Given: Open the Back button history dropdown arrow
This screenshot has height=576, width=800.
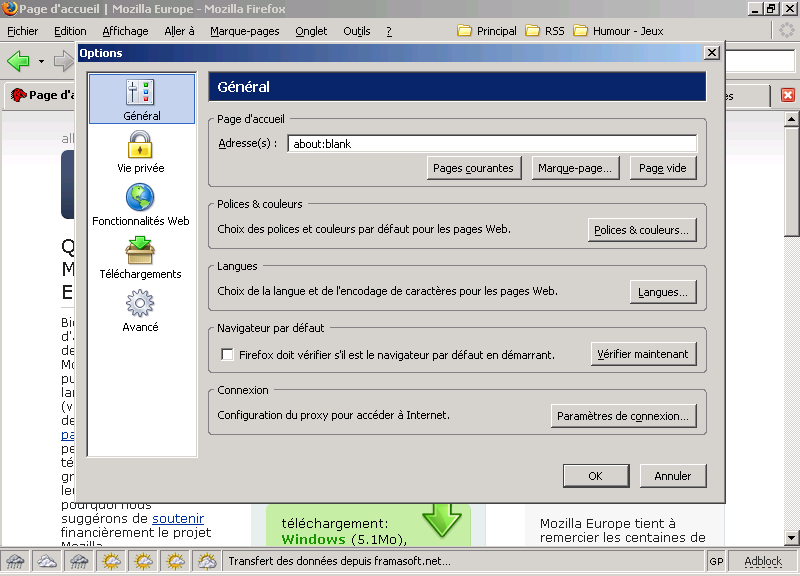Looking at the screenshot, I should (x=41, y=62).
